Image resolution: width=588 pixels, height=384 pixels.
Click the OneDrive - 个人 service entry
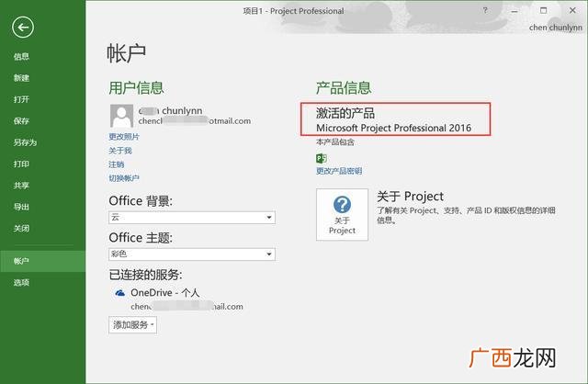click(x=165, y=292)
